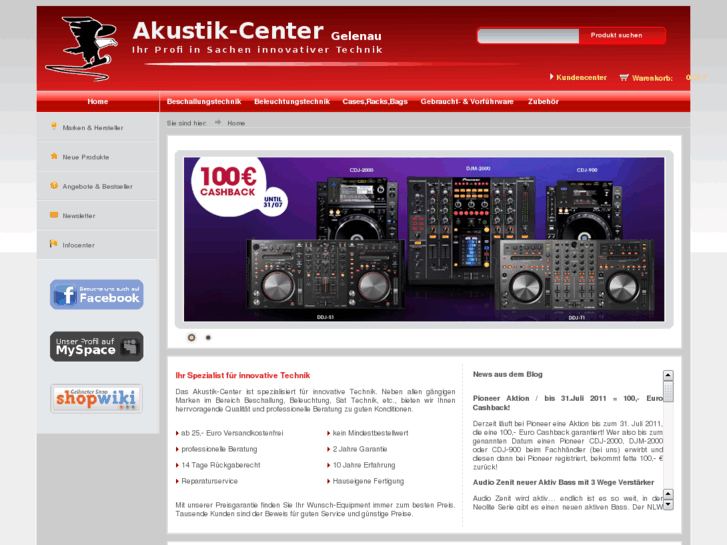This screenshot has width=727, height=545.
Task: Open blog post Pioneer Aktion 100,- Euro Cashback
Action: coord(568,403)
